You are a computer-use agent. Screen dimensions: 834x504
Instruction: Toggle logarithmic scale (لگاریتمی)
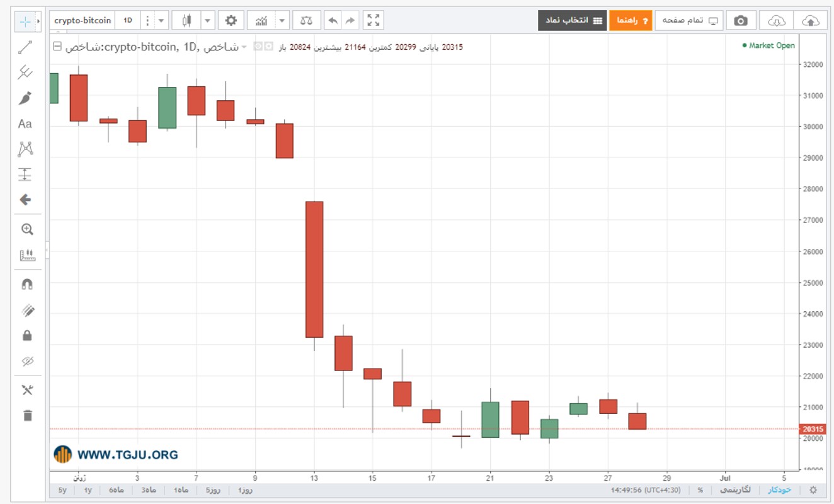click(x=734, y=490)
